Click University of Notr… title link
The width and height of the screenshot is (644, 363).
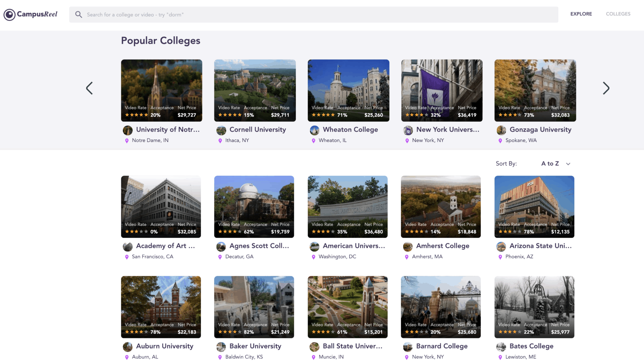pyautogui.click(x=168, y=130)
